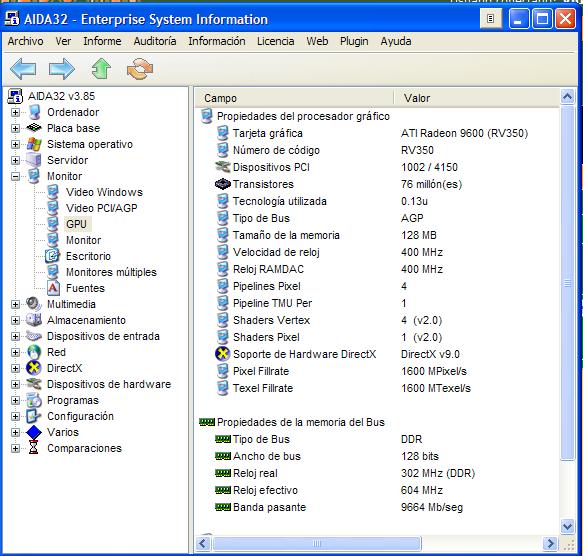583x556 pixels.
Task: Click the AIDA32 title bar app icon
Action: point(12,18)
